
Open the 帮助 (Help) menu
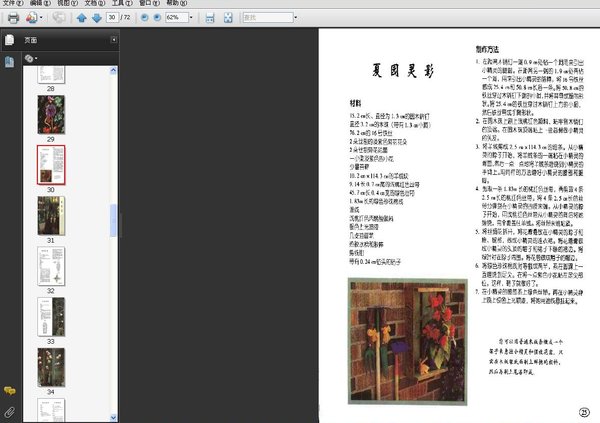176,3
